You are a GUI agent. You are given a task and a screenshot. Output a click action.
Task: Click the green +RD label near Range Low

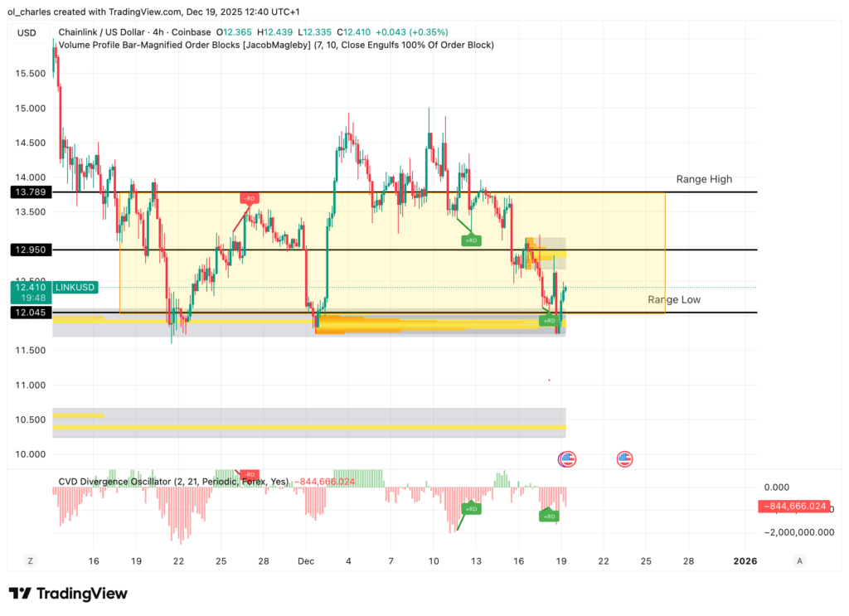tap(549, 320)
